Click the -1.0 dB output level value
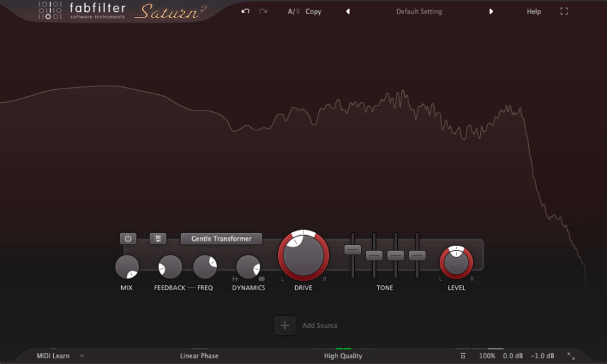Image resolution: width=607 pixels, height=364 pixels. [542, 356]
